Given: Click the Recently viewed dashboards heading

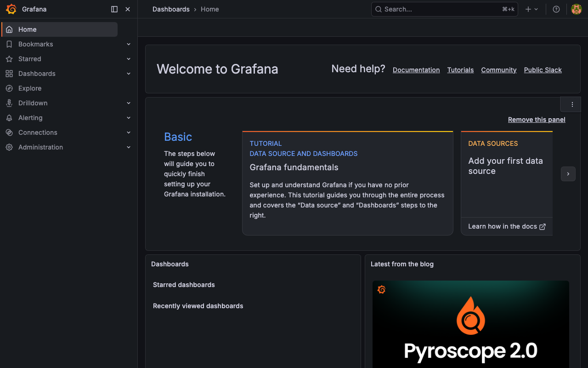Looking at the screenshot, I should (x=198, y=306).
